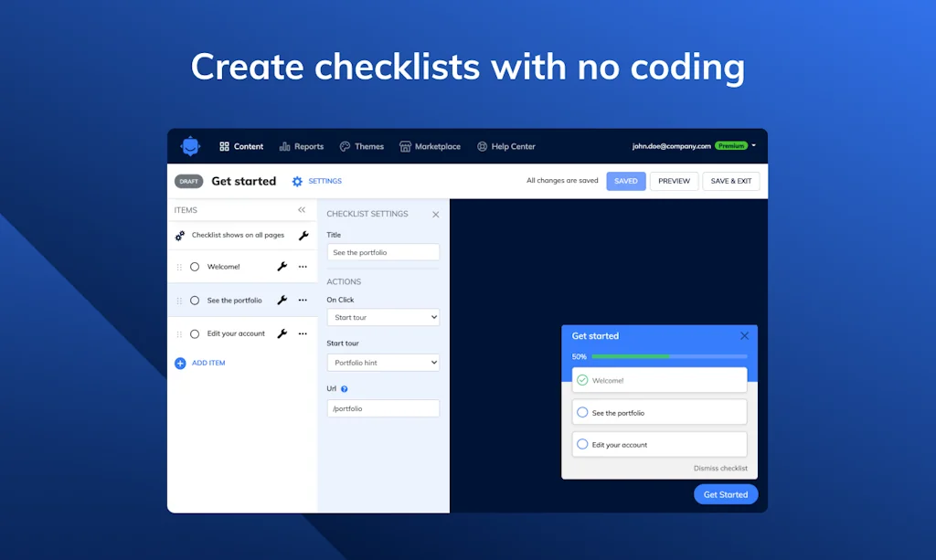Click the blue plus Add Item icon
The image size is (936, 560).
180,364
